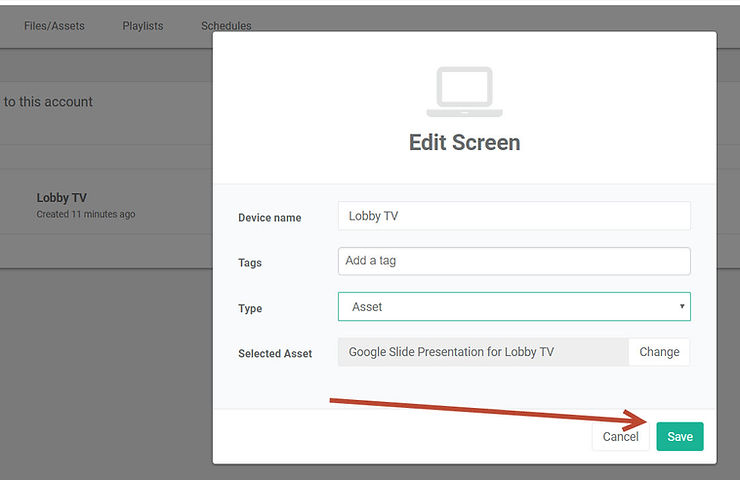Click the Type label
This screenshot has width=740, height=480.
250,308
